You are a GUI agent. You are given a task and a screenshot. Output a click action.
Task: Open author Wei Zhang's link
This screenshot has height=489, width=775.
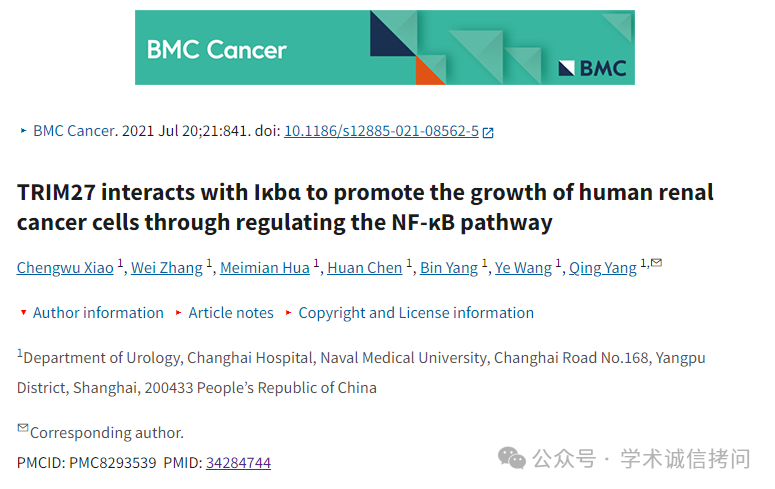pyautogui.click(x=167, y=267)
